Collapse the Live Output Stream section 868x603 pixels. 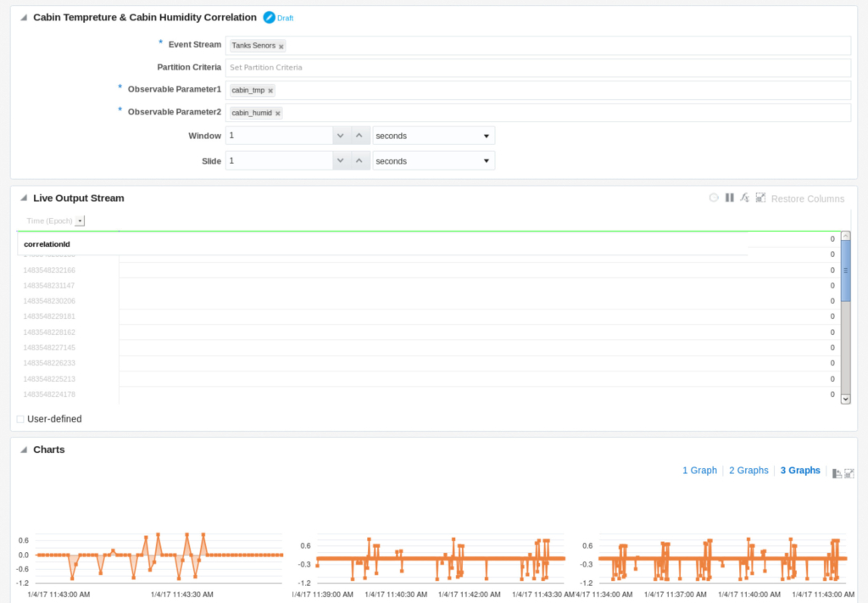tap(24, 198)
